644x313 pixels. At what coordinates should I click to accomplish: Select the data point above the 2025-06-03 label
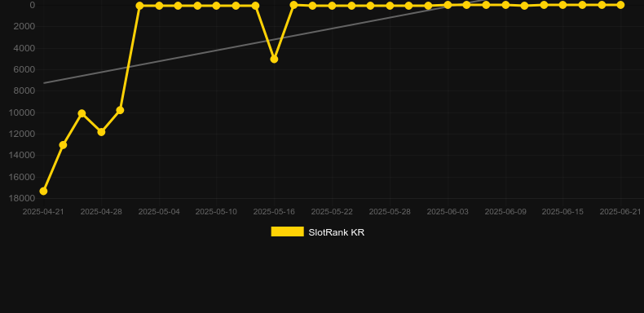point(448,5)
